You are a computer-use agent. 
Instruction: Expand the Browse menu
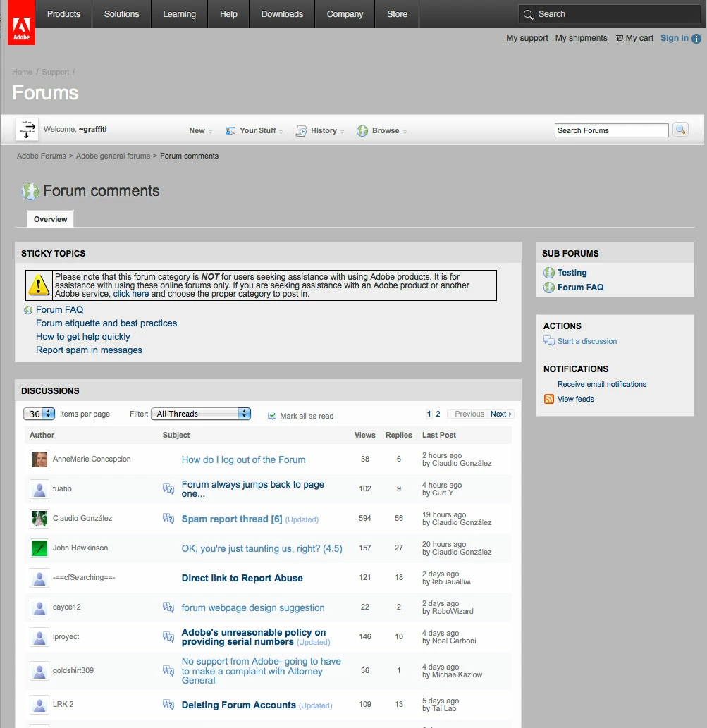381,130
